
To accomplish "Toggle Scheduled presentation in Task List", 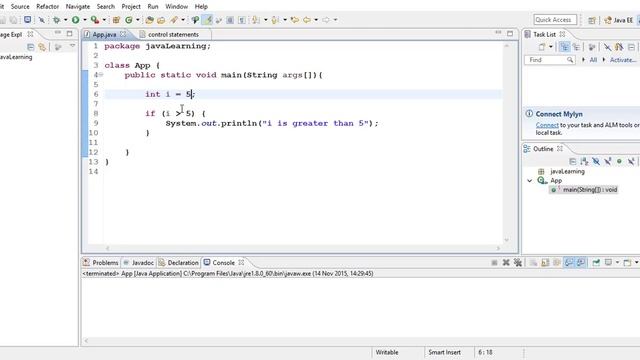I will [576, 47].
